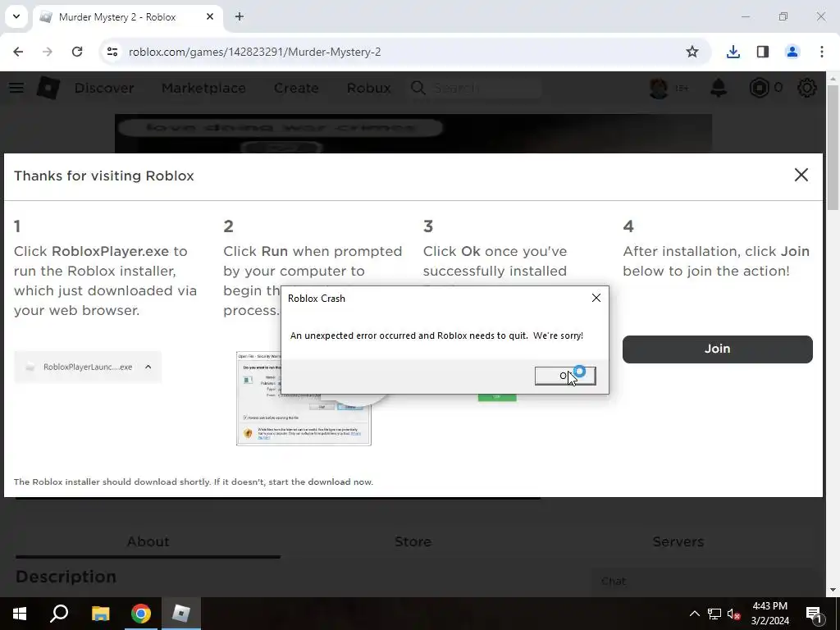840x630 pixels.
Task: Switch to the Store tab
Action: tap(413, 541)
